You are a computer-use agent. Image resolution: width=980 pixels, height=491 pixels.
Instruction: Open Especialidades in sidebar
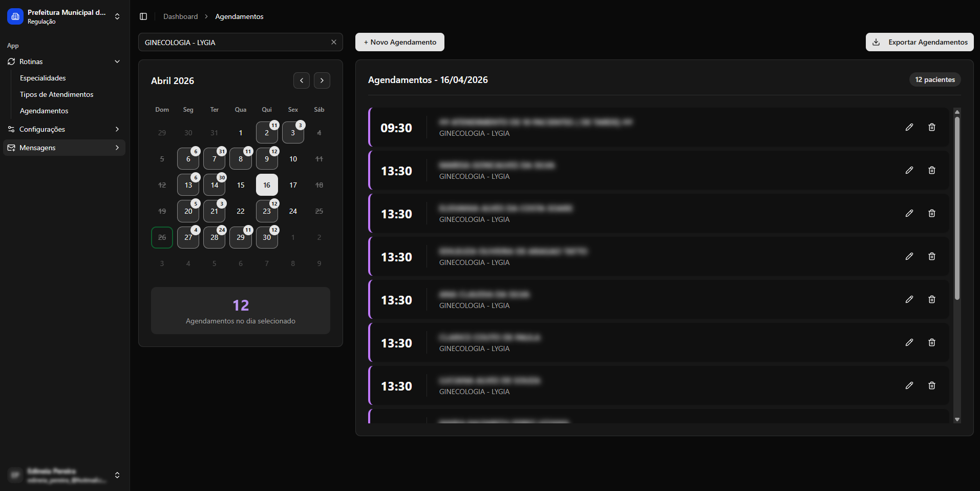click(43, 78)
